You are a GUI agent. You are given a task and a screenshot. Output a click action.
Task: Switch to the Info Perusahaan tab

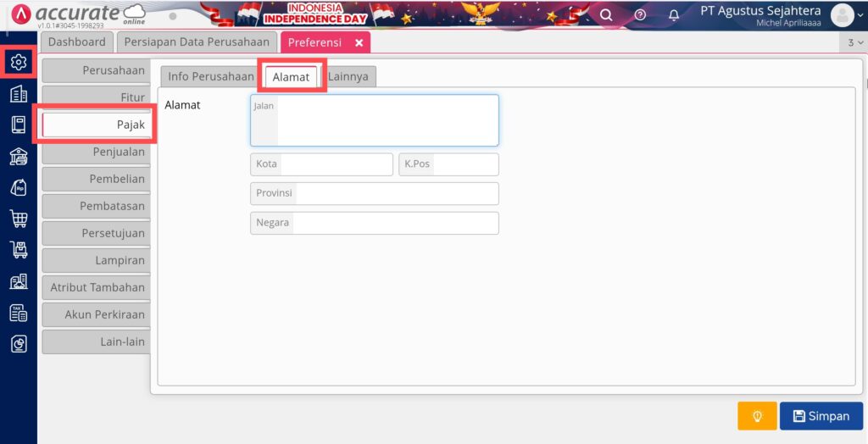pyautogui.click(x=210, y=76)
